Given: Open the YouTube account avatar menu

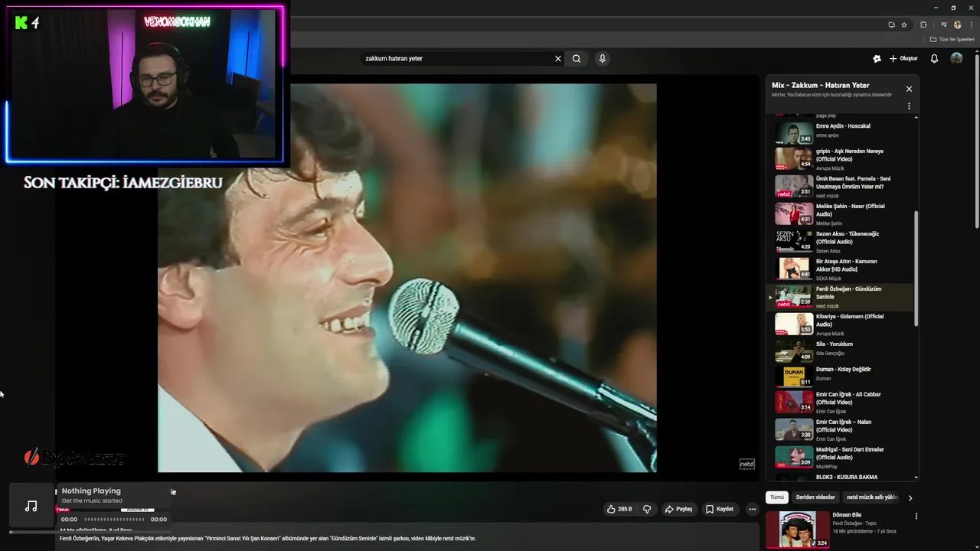Looking at the screenshot, I should click(956, 58).
